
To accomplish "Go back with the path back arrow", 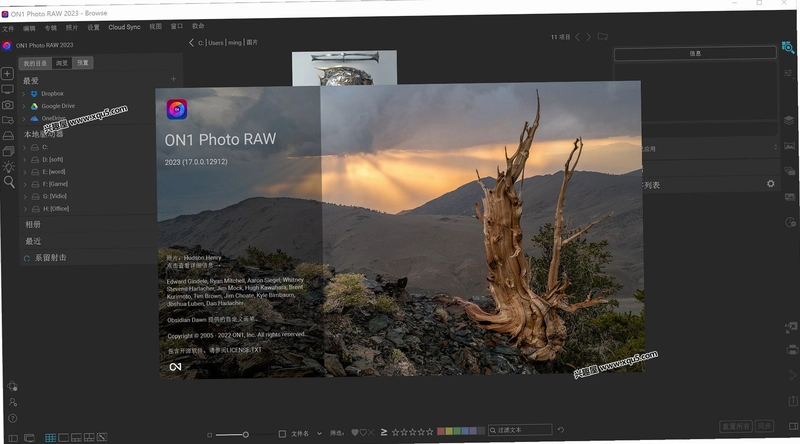I will [191, 42].
